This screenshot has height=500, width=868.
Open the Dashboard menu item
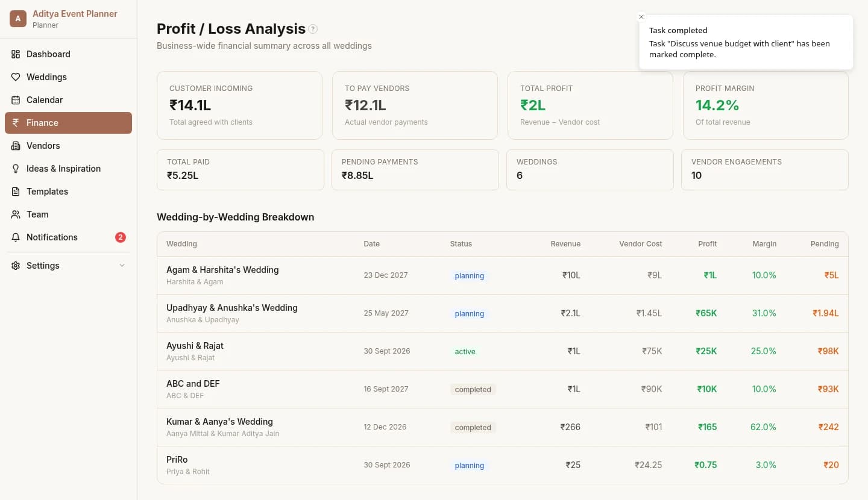[x=68, y=54]
